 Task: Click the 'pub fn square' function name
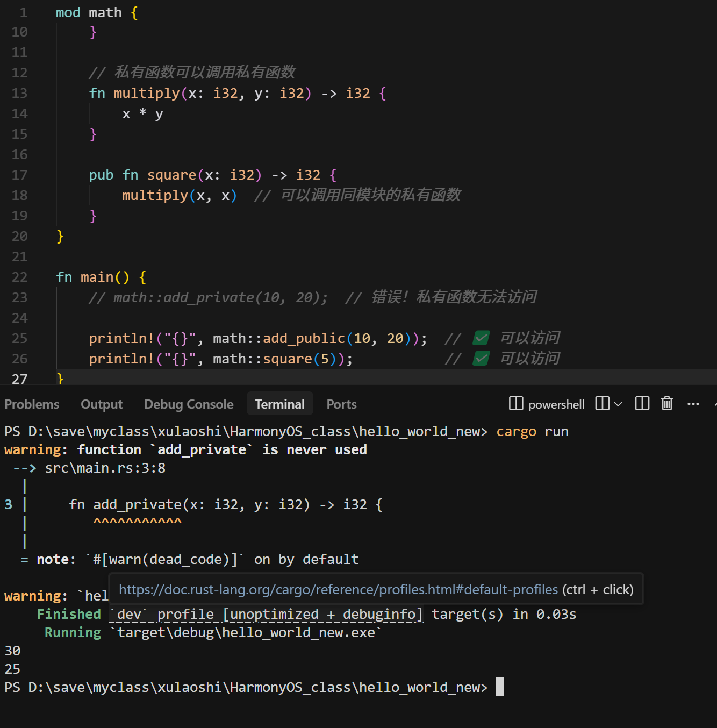[172, 175]
